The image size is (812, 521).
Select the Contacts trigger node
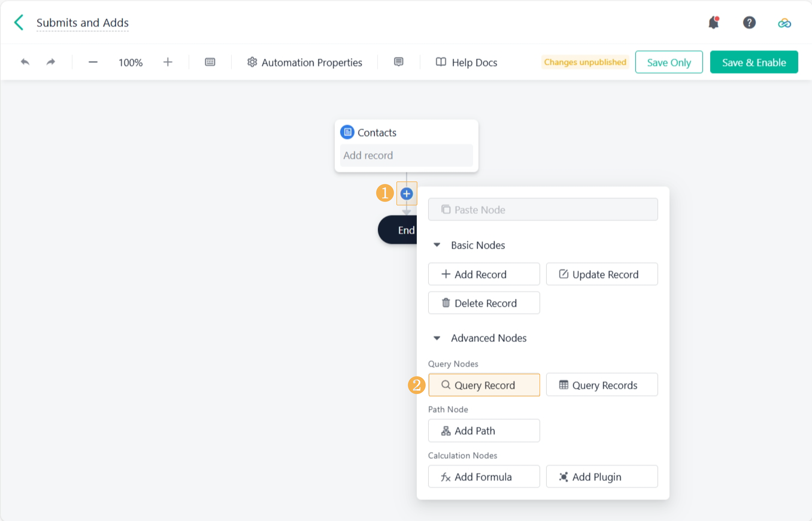[x=406, y=146]
